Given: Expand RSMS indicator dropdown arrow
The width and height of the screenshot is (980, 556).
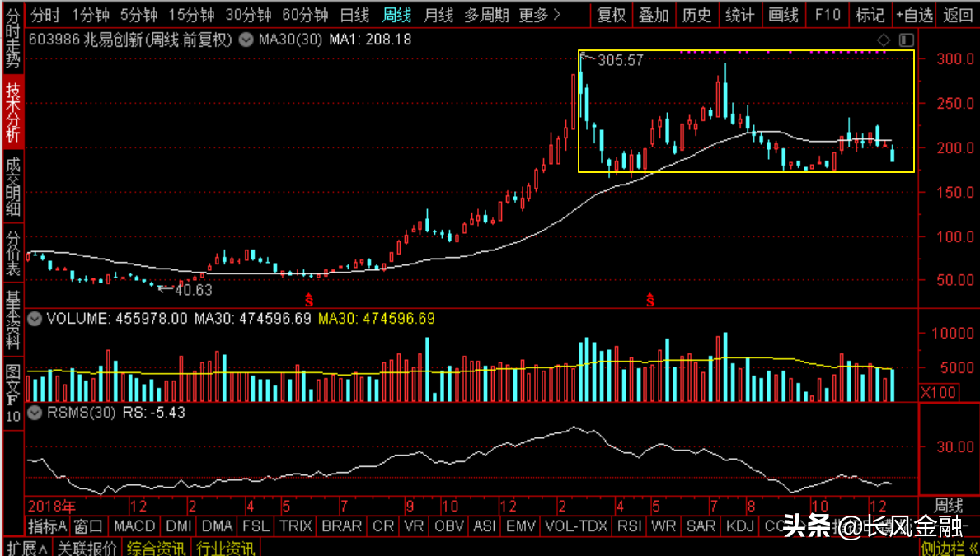Looking at the screenshot, I should click(35, 413).
